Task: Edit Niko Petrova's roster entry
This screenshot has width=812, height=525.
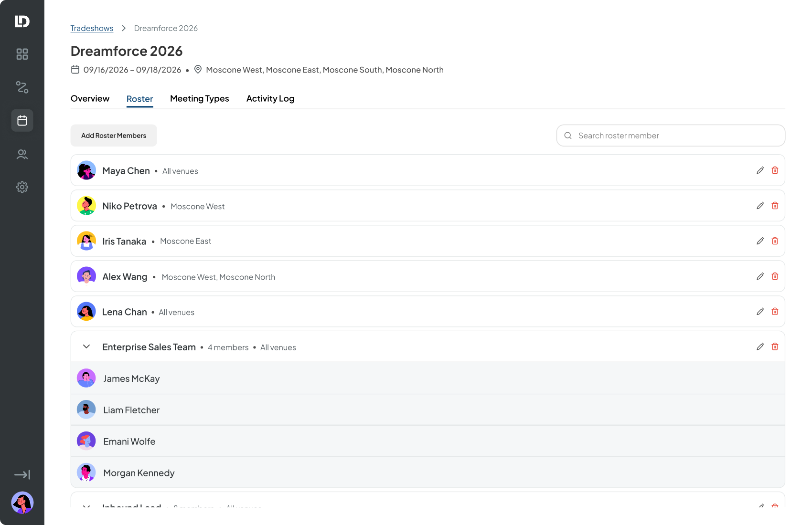Action: coord(760,206)
